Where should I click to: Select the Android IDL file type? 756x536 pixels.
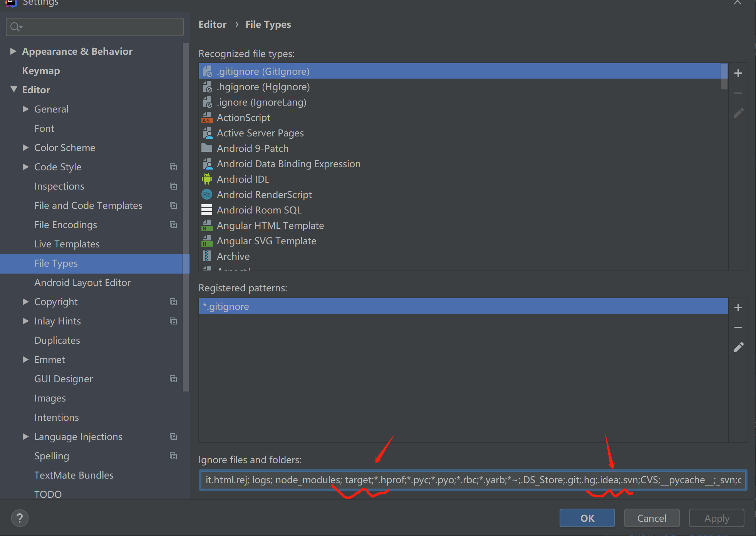point(243,179)
